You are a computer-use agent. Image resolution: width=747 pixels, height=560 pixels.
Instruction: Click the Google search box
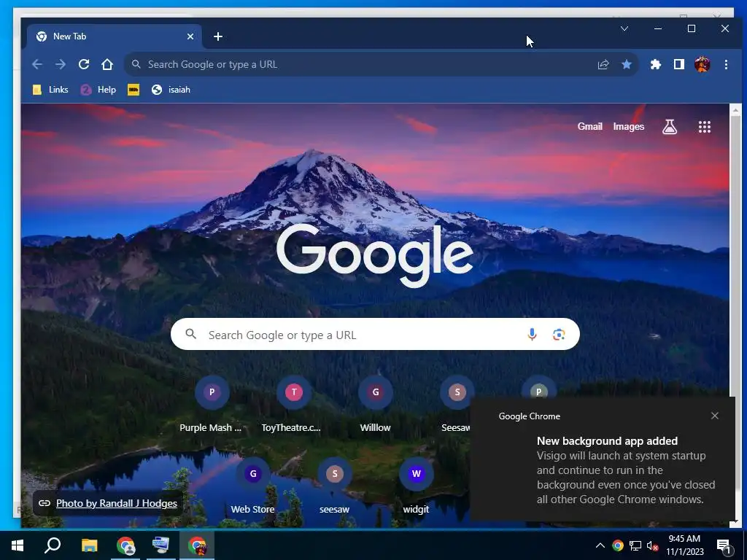[375, 334]
